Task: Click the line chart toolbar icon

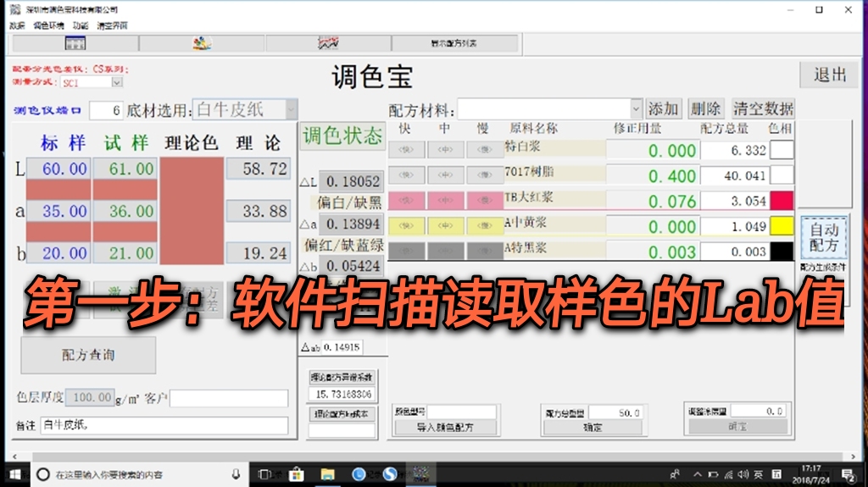Action: click(328, 43)
